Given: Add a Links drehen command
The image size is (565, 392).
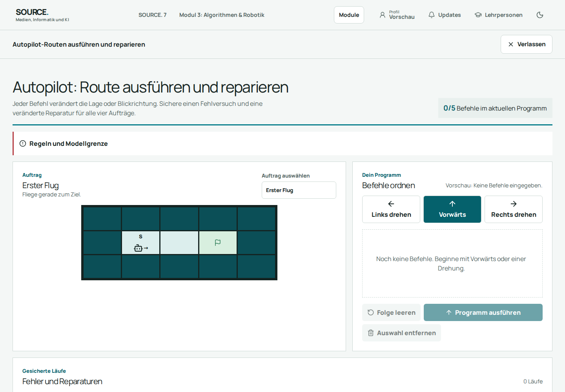Looking at the screenshot, I should click(391, 209).
